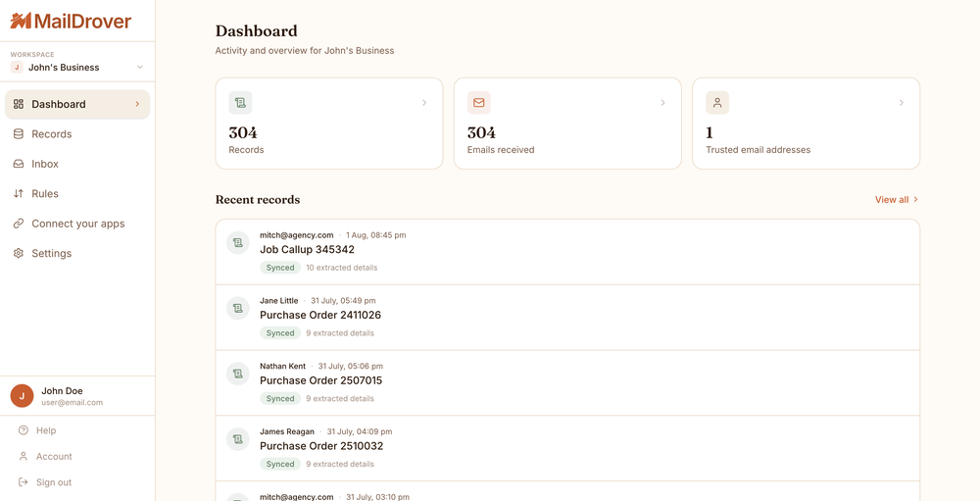Open the Dashboard menu item
Screen dimensions: 980x501
point(77,105)
